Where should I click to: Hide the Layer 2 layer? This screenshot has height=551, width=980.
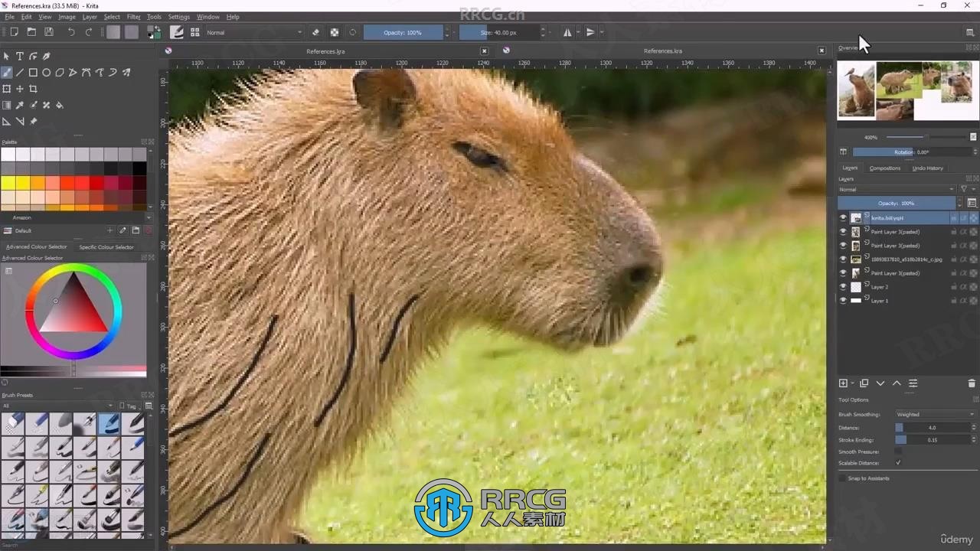(x=843, y=287)
